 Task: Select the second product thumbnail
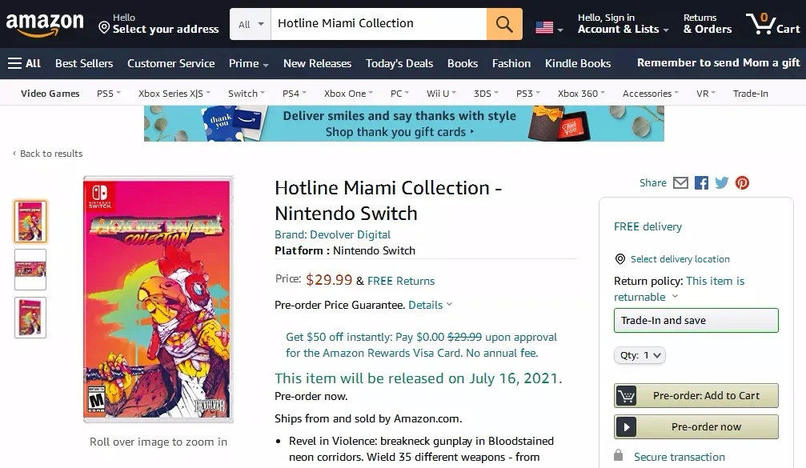[x=30, y=269]
